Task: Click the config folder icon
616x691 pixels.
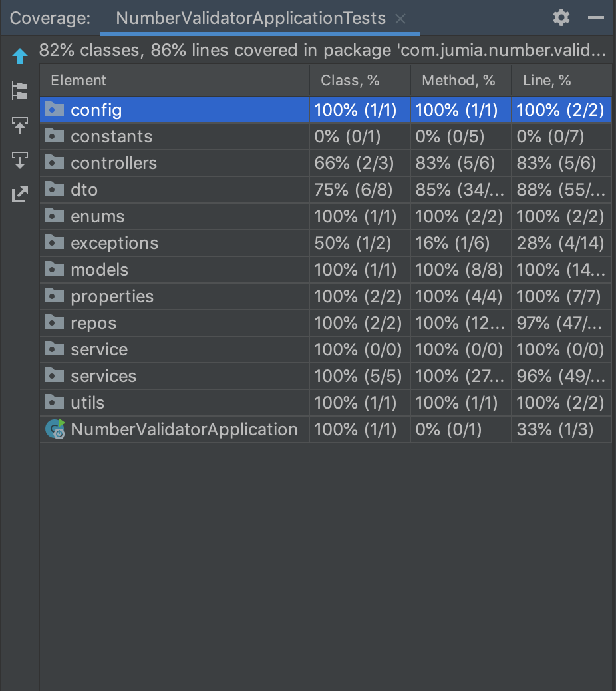Action: coord(55,109)
